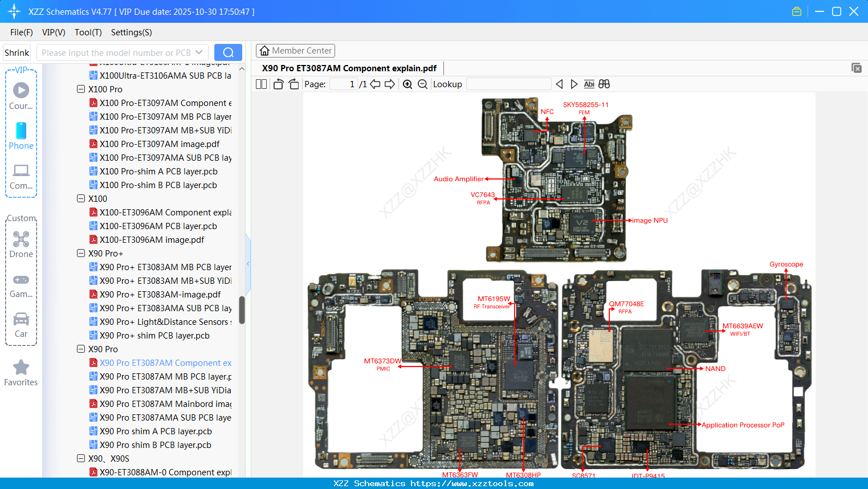Select the Drone category icon
This screenshot has height=489, width=868.
click(21, 239)
